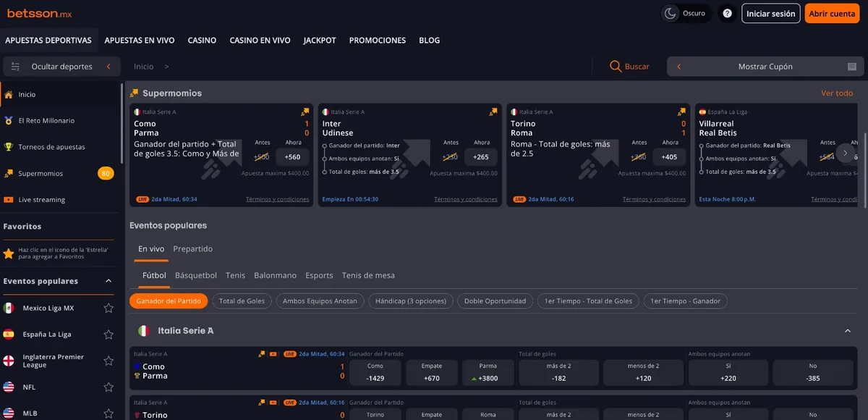868x420 pixels.
Task: Open Apuestas en Vivo tab
Action: pos(140,41)
